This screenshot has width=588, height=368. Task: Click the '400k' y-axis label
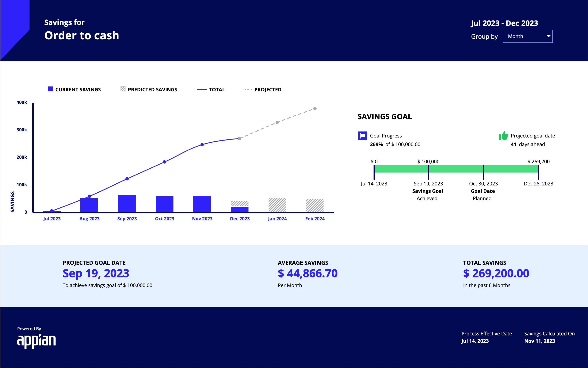click(22, 102)
